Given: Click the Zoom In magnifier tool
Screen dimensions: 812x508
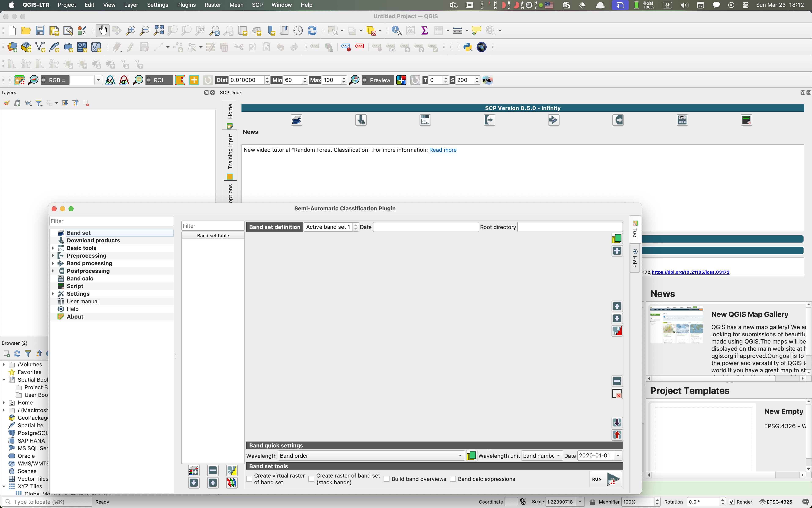Looking at the screenshot, I should point(130,30).
